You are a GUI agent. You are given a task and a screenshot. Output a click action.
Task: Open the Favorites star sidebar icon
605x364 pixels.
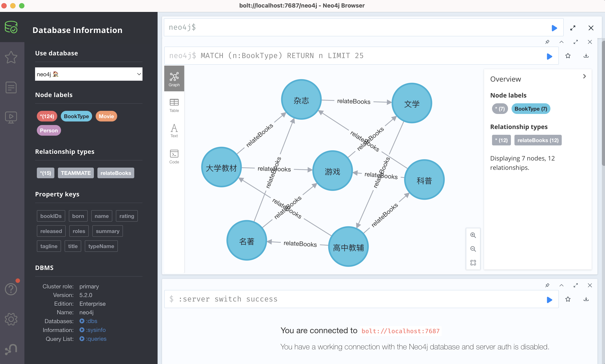click(x=11, y=57)
